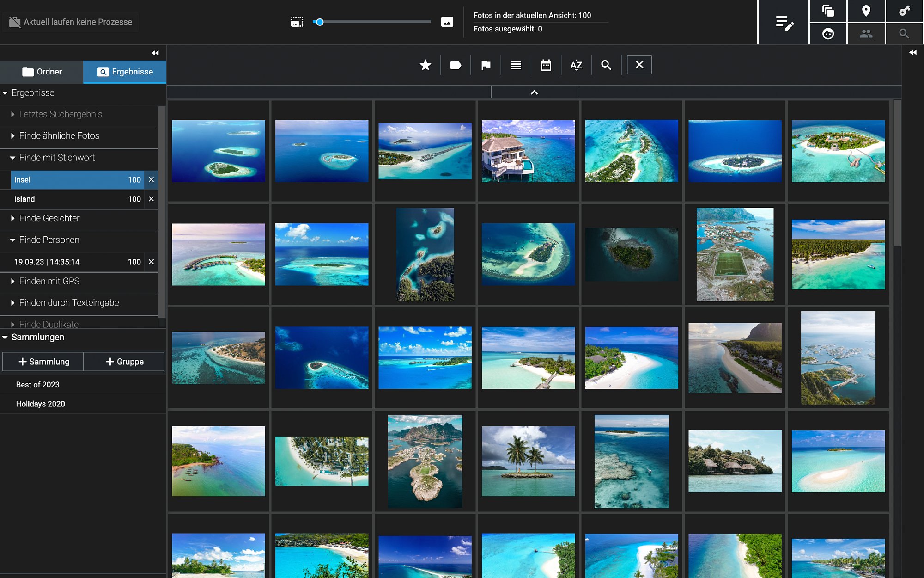Select the three islands aerial photo thumbnail

[x=219, y=151]
